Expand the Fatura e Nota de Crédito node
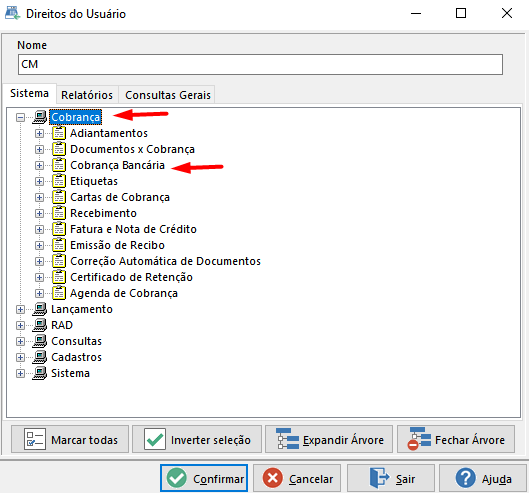 point(39,229)
